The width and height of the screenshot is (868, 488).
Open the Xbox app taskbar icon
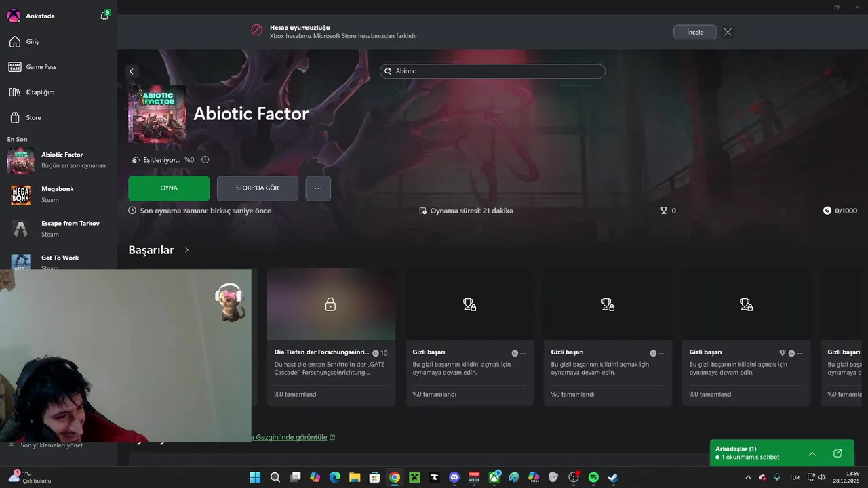494,477
